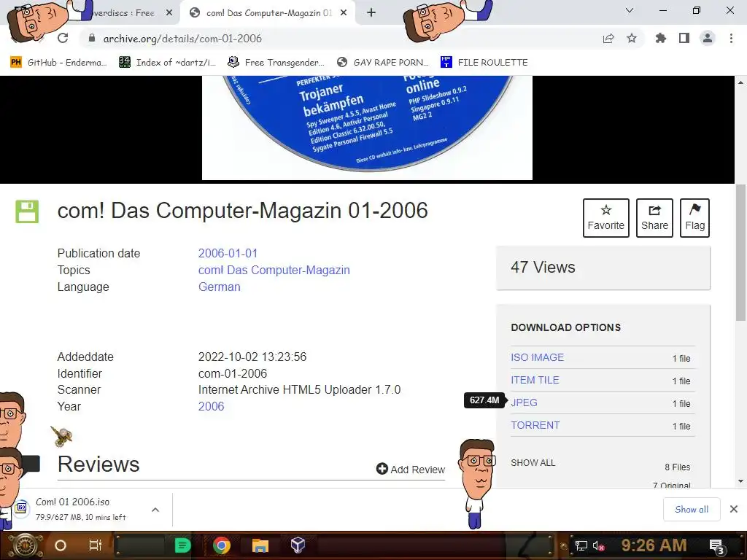
Task: Click the 47 Views counter
Action: pos(543,267)
